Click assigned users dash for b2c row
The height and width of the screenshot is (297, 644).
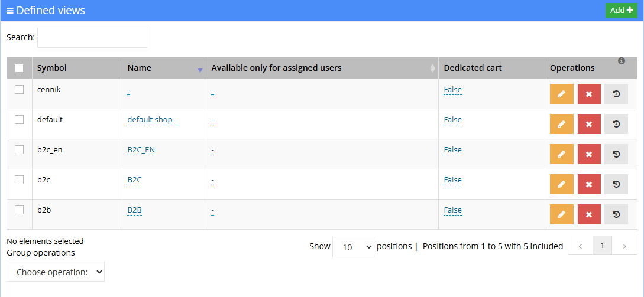(213, 181)
